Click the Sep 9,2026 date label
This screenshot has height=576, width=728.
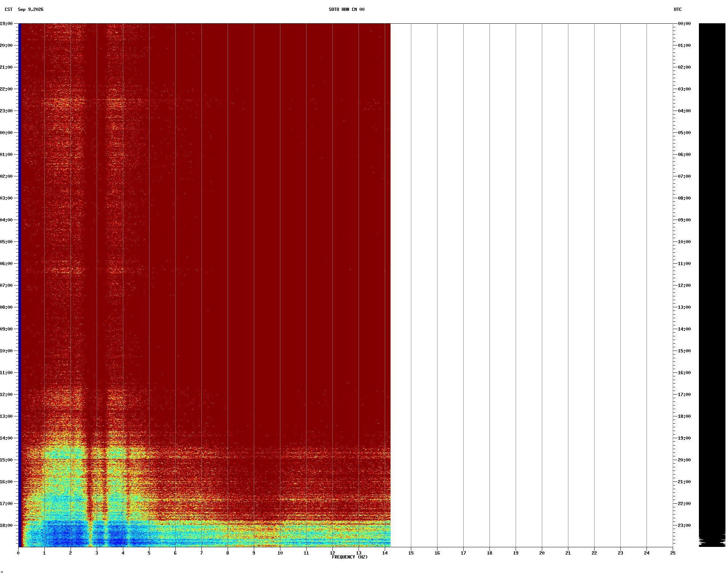(x=31, y=9)
